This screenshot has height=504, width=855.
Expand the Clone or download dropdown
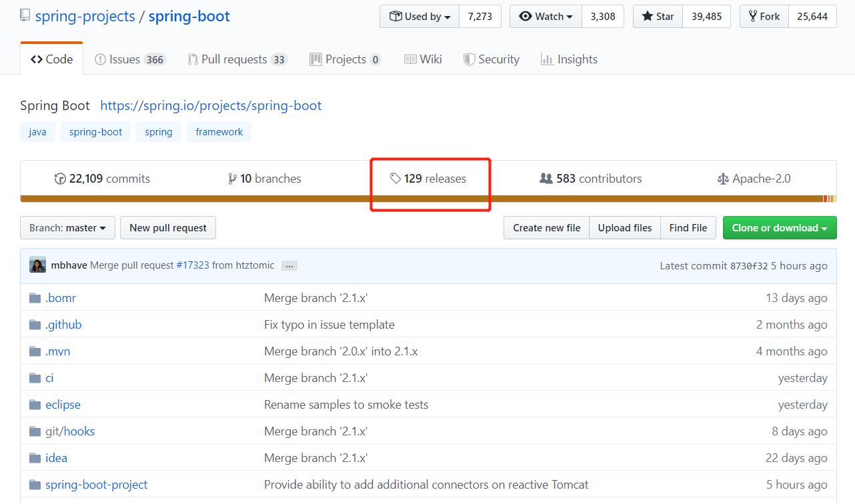click(780, 227)
